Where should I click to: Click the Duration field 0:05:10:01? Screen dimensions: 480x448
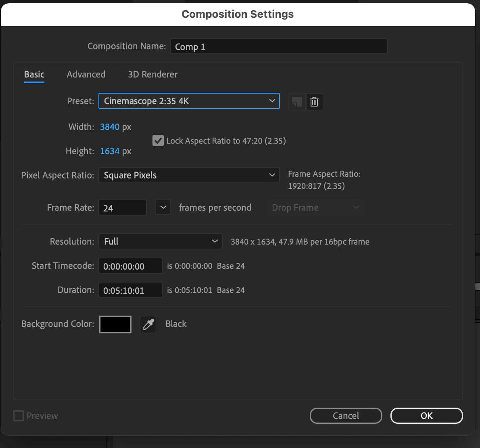pos(130,290)
